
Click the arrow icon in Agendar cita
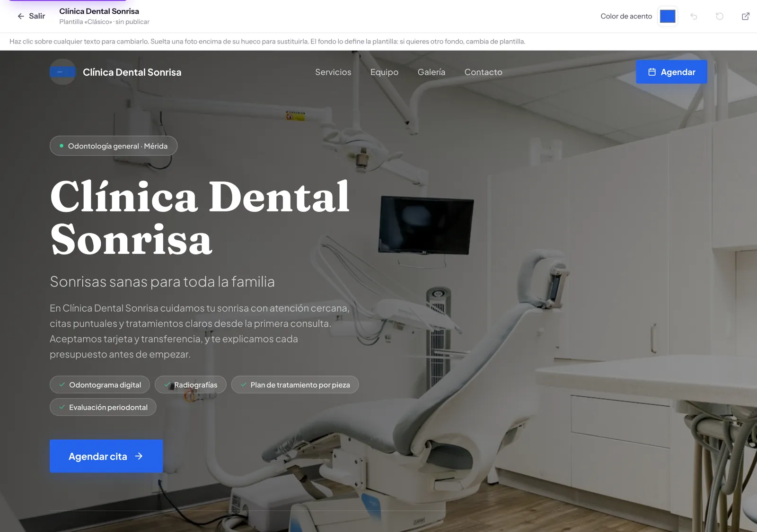coord(139,456)
